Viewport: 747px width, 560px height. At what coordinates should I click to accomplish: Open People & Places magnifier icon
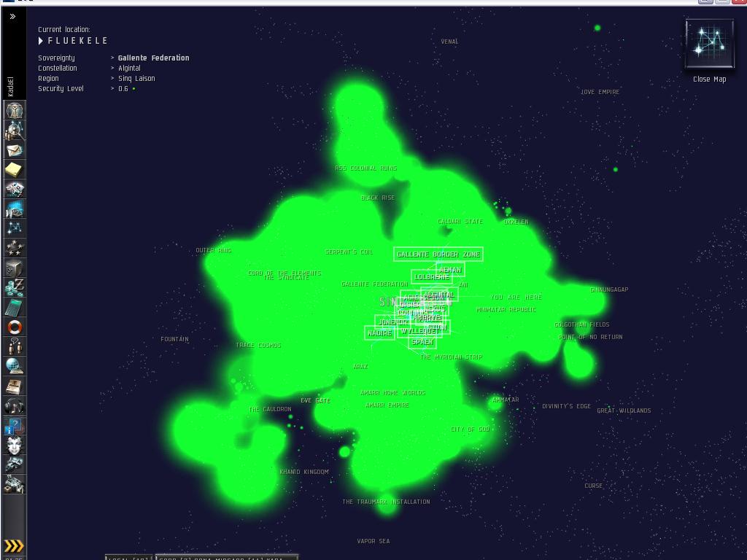[15, 130]
